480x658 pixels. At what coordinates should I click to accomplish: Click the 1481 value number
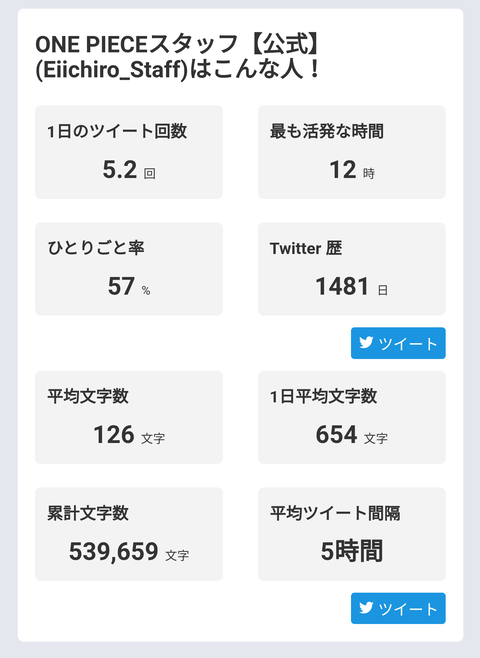(x=342, y=286)
